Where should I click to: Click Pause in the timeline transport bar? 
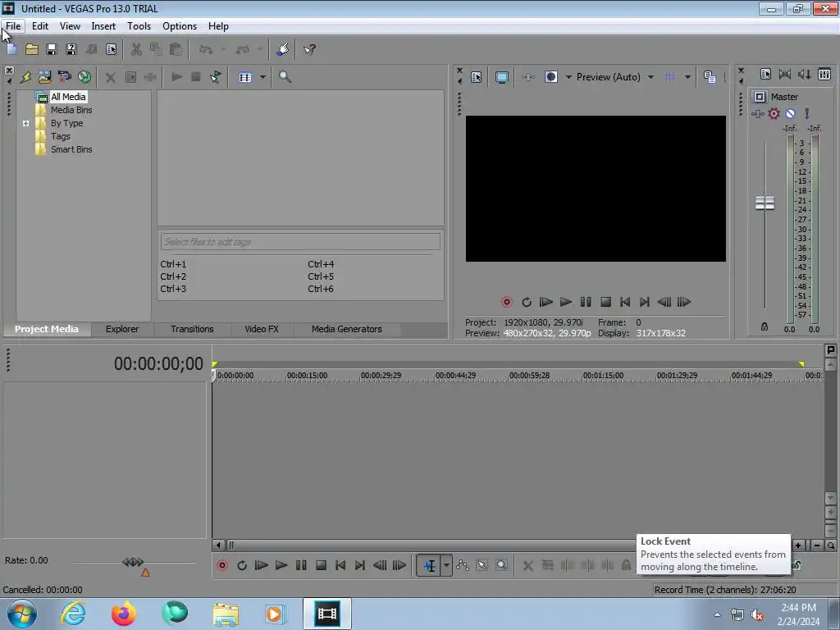pos(301,565)
